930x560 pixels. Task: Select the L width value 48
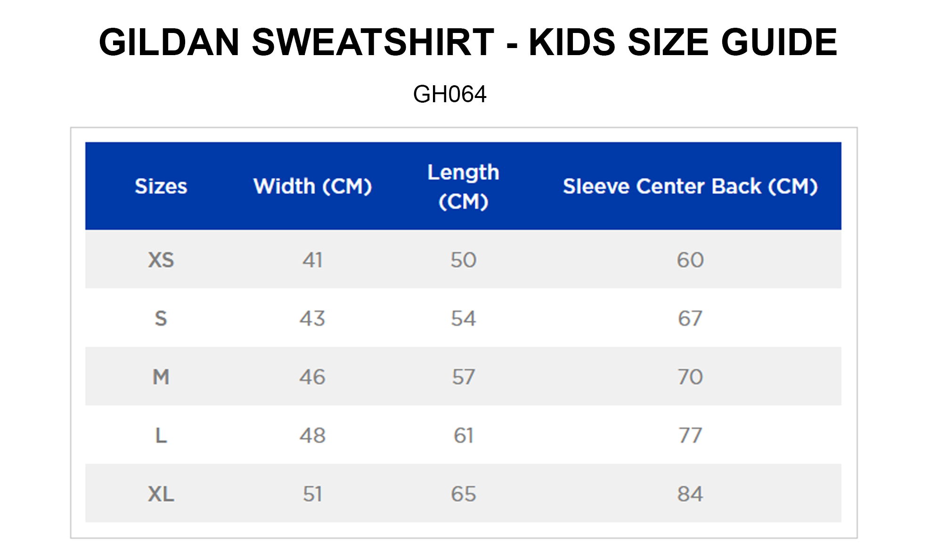click(x=312, y=436)
